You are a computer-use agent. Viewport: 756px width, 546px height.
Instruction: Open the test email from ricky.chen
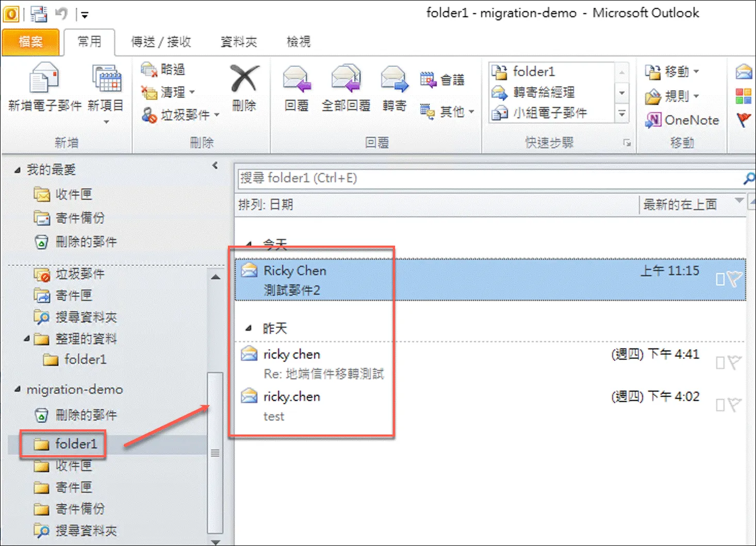point(490,406)
